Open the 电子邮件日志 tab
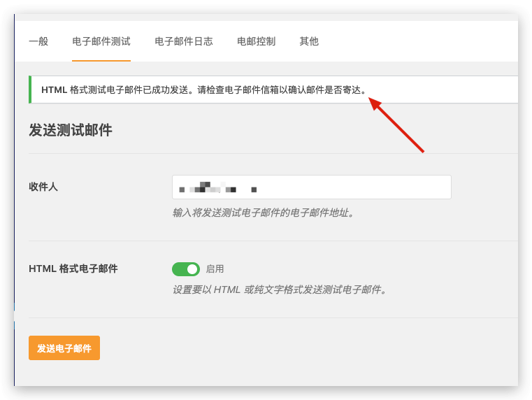This screenshot has height=400, width=532. pos(184,41)
